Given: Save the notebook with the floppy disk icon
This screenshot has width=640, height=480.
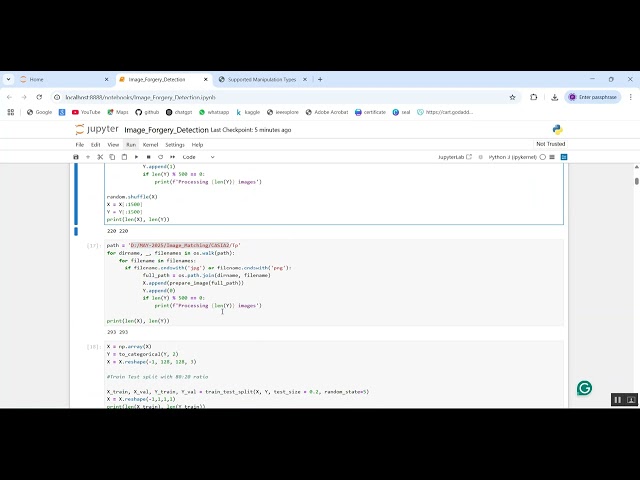Looking at the screenshot, I should click(76, 157).
